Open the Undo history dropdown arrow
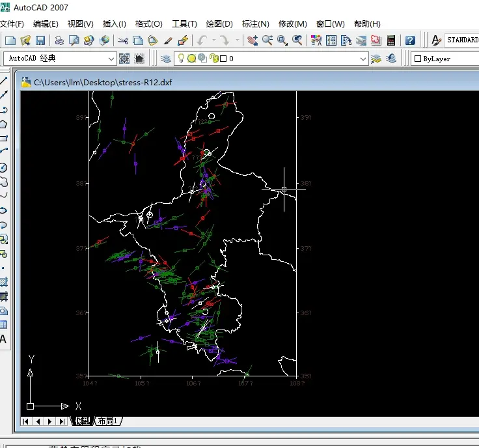The image size is (479, 448). click(214, 40)
